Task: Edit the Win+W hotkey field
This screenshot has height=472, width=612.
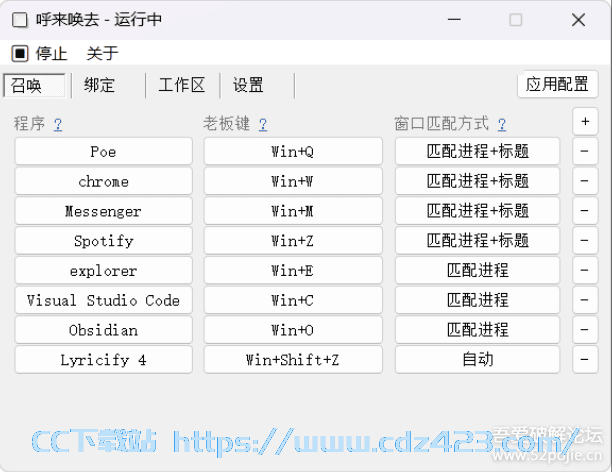Action: [x=293, y=181]
